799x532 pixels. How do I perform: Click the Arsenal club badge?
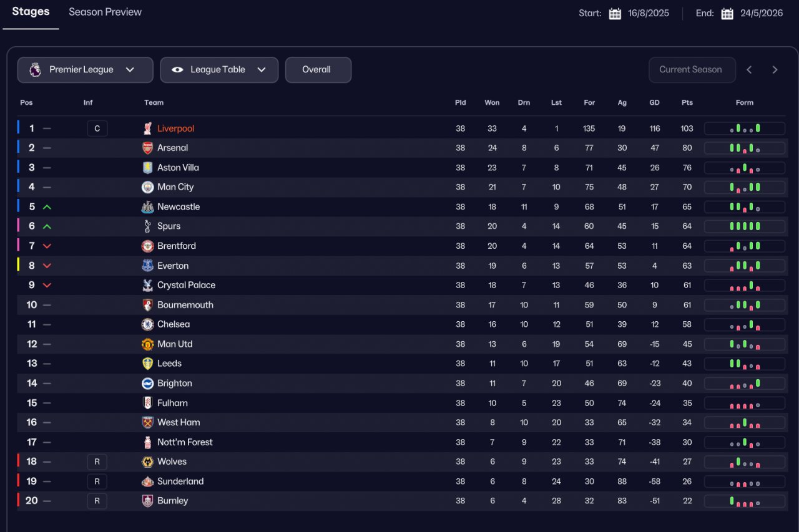[147, 148]
